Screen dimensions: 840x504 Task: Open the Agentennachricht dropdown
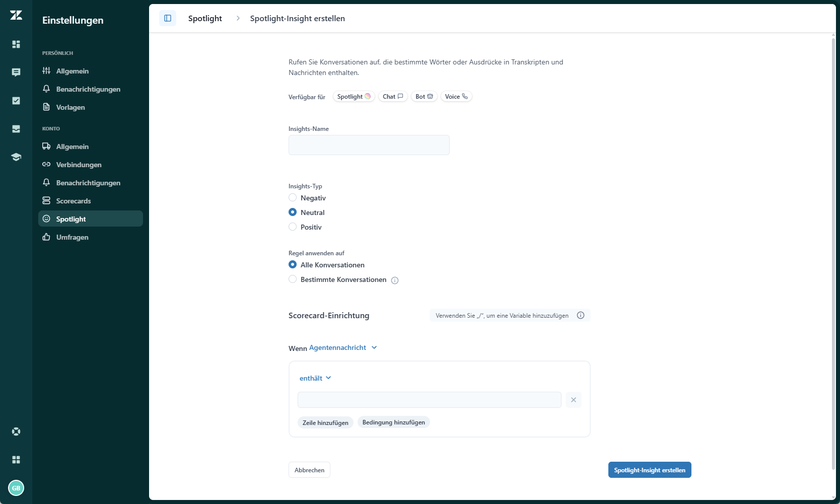(x=343, y=347)
